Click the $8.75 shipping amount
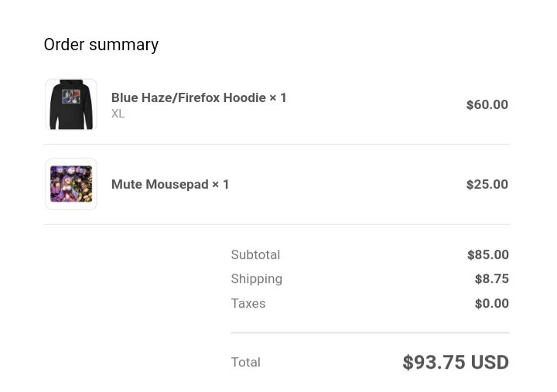This screenshot has width=557, height=392. pyautogui.click(x=492, y=279)
